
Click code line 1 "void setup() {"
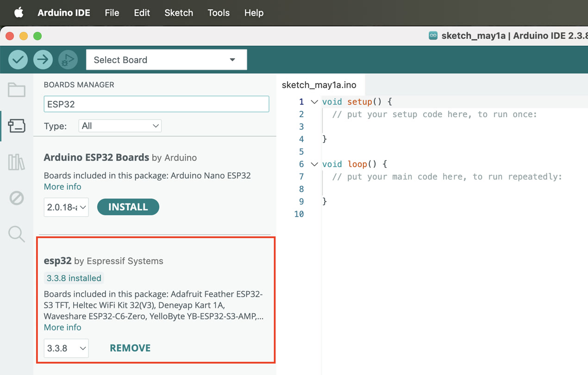tap(357, 102)
